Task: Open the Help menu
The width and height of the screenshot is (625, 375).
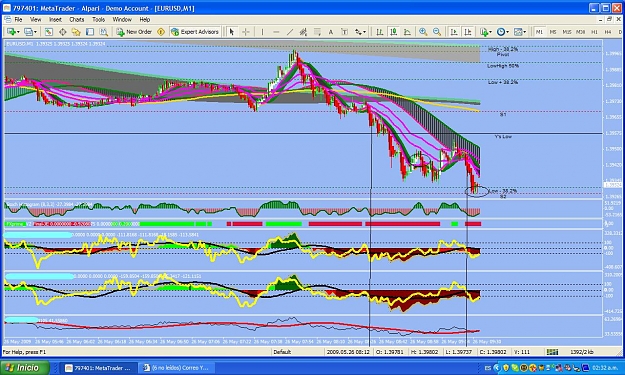Action: pos(145,20)
